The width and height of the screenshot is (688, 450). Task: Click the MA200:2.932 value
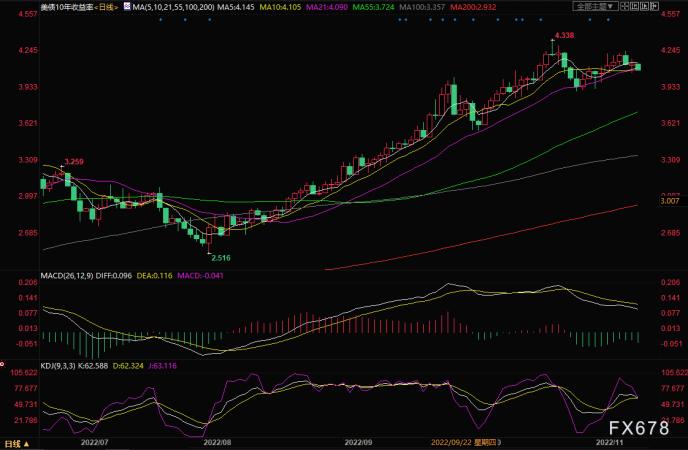[x=473, y=7]
